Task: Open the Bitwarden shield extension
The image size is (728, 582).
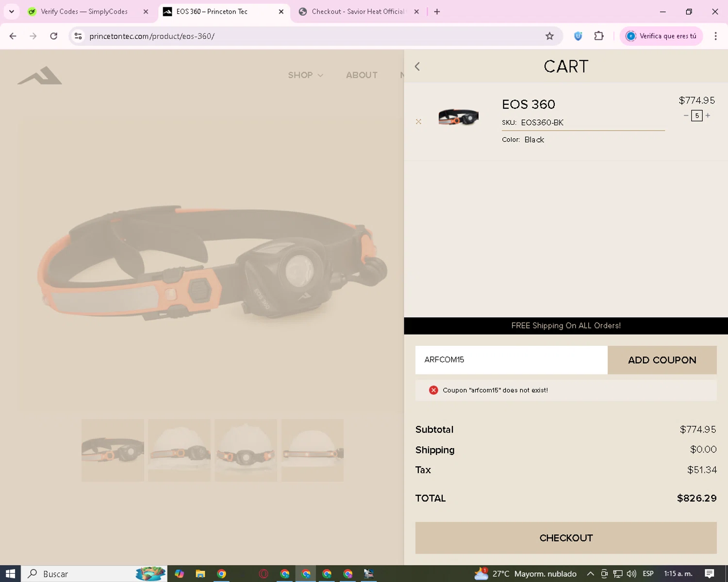Action: click(x=578, y=36)
